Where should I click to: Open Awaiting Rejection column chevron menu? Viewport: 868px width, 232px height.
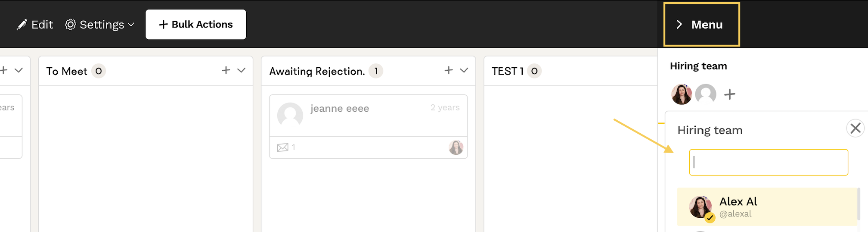464,70
